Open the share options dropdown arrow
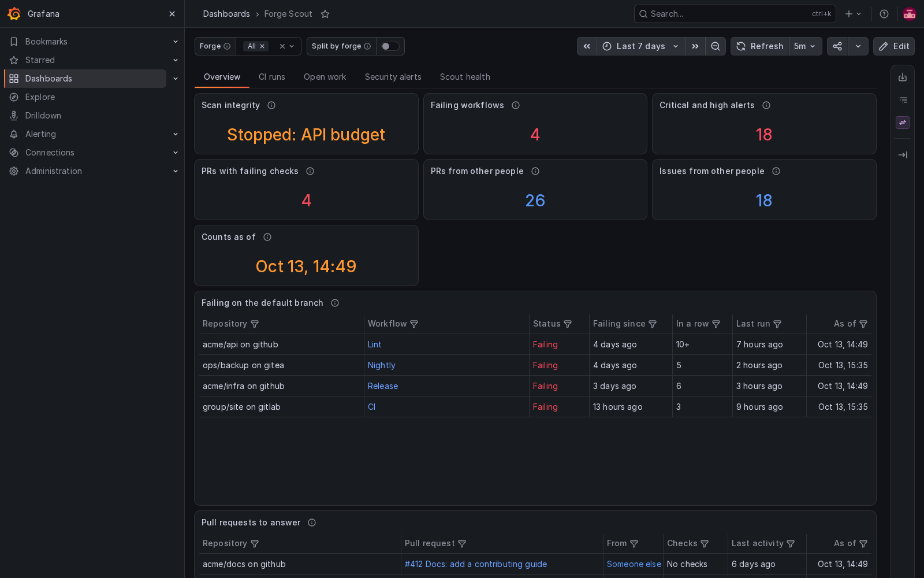Screen dimensions: 924x578 click(x=858, y=46)
